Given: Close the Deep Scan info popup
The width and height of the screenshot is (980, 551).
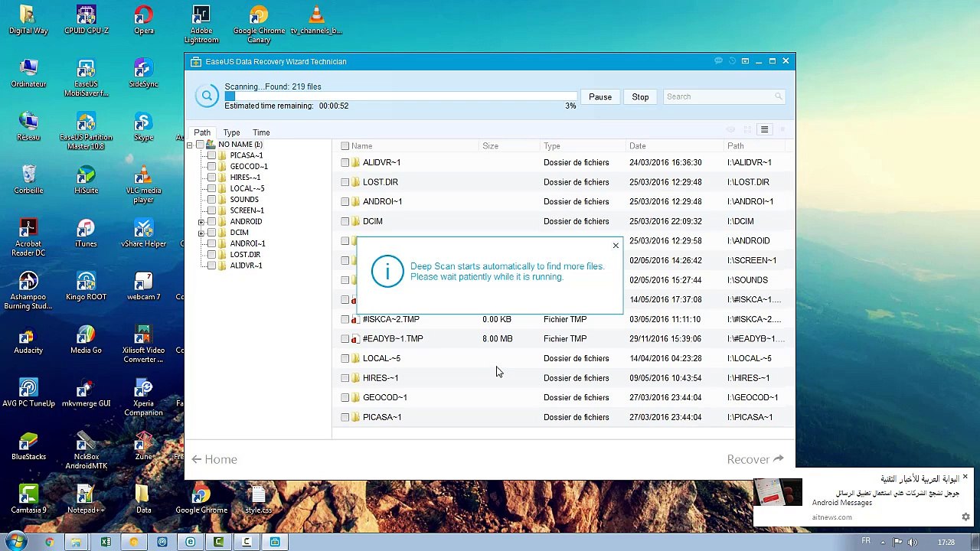Looking at the screenshot, I should (616, 246).
